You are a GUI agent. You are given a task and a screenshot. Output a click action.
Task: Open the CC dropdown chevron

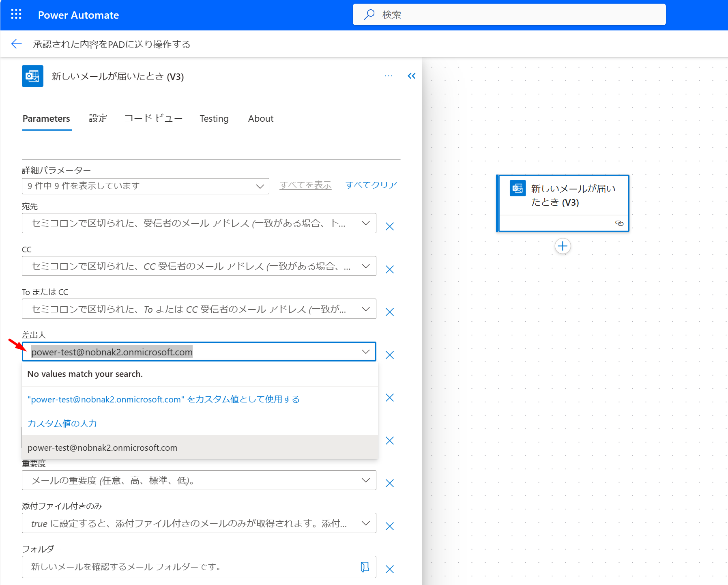(365, 266)
